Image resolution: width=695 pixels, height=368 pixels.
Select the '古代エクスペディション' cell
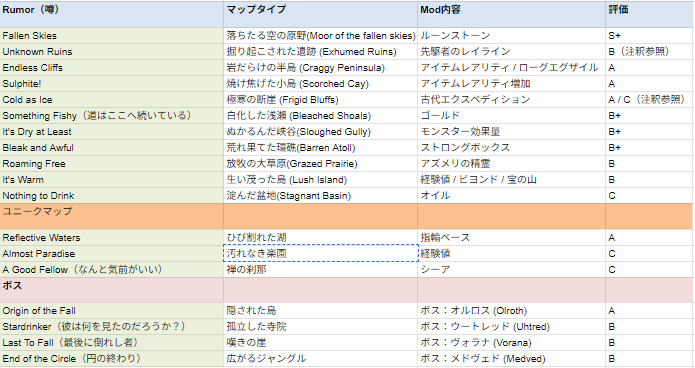[511, 99]
